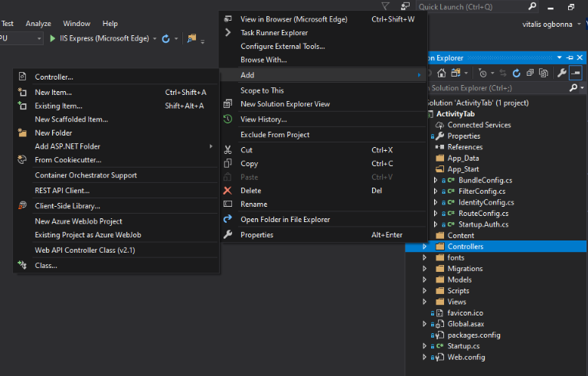Screen dimensions: 588x376
Task: Toggle Preview Selected Items button in Solution Explorer
Action: pyautogui.click(x=575, y=74)
